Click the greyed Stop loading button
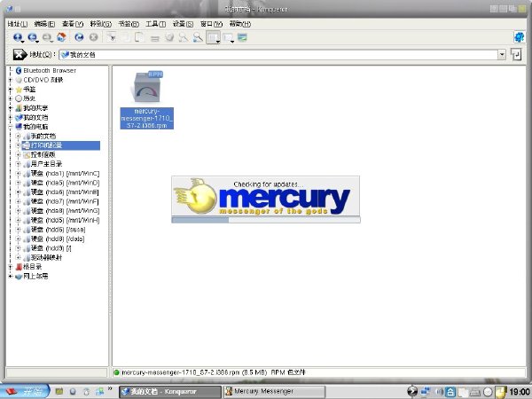Screen dimensions: 532x399 [94, 37]
